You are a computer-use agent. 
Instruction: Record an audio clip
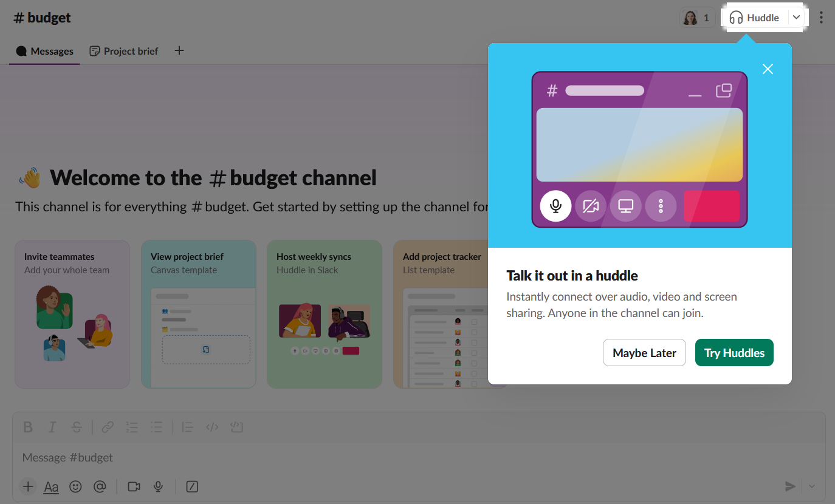coord(158,486)
